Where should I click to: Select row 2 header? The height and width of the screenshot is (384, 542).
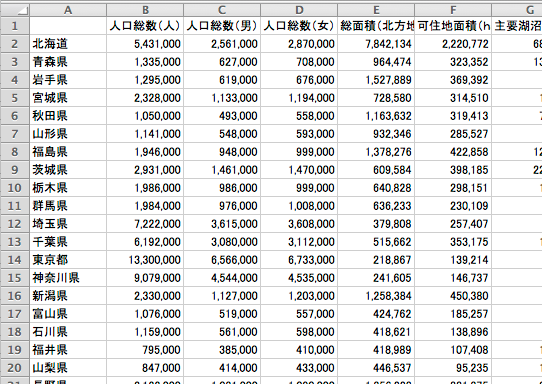[15, 44]
